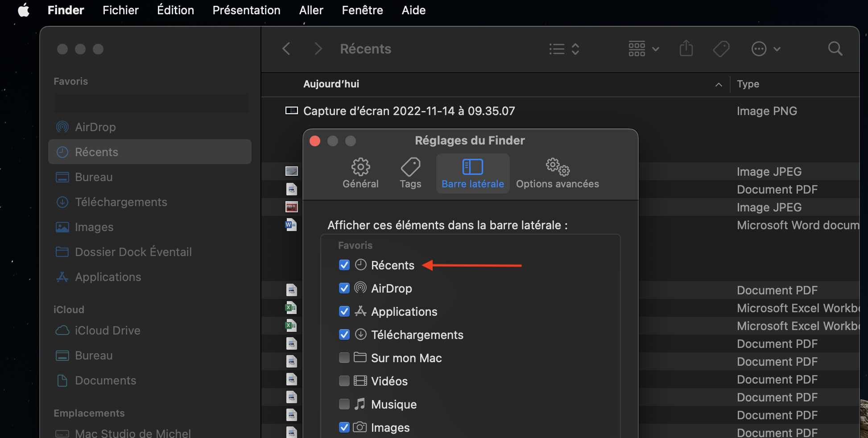Viewport: 868px width, 438px height.
Task: Switch to the Tags settings tab
Action: [410, 174]
